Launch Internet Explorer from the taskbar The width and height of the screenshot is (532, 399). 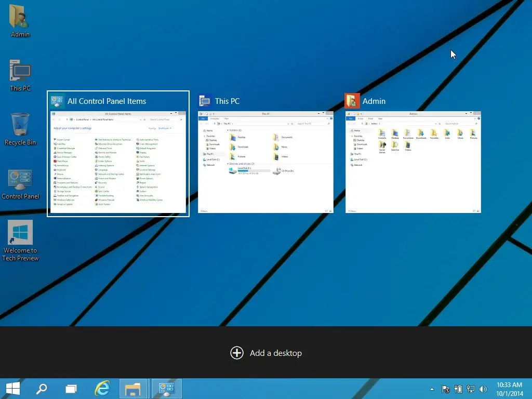pos(102,389)
